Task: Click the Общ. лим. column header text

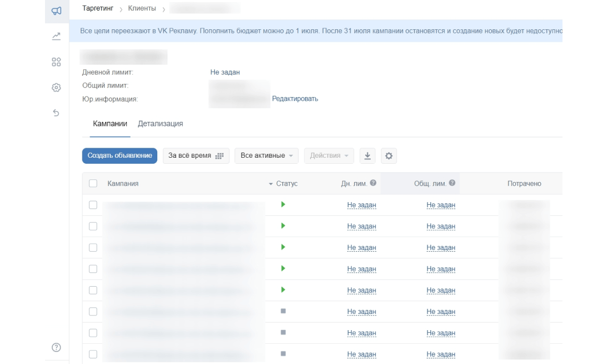Action: [x=430, y=184]
